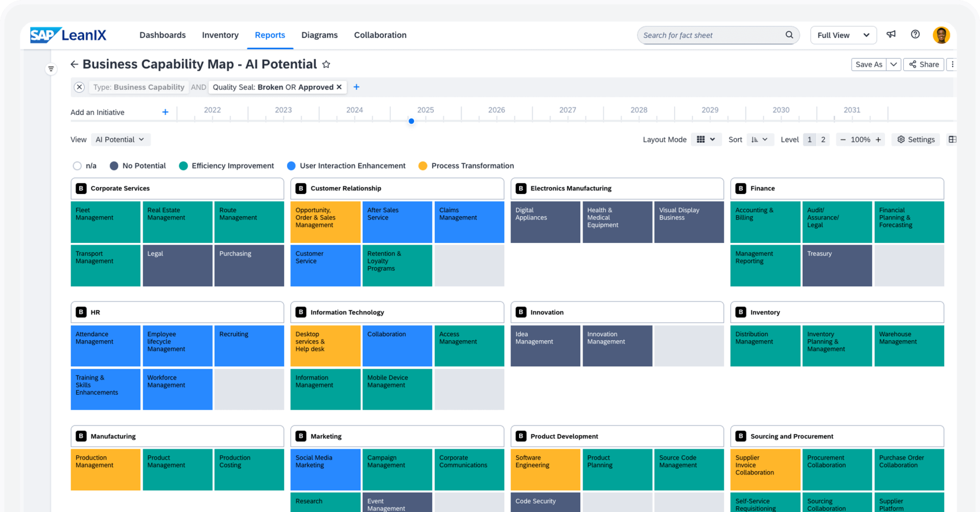Open the Full View dropdown
The height and width of the screenshot is (512, 980).
tap(843, 35)
